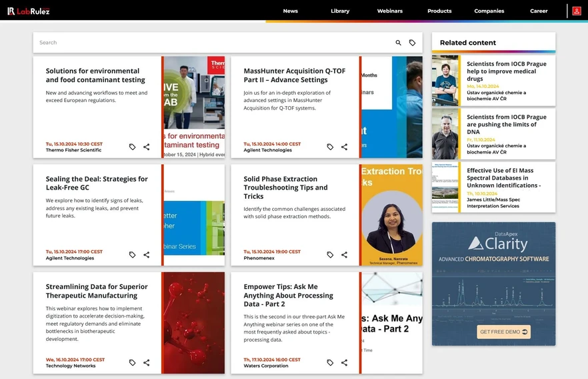Screen dimensions: 588x379
Task: Open the Companies menu
Action: pos(489,11)
